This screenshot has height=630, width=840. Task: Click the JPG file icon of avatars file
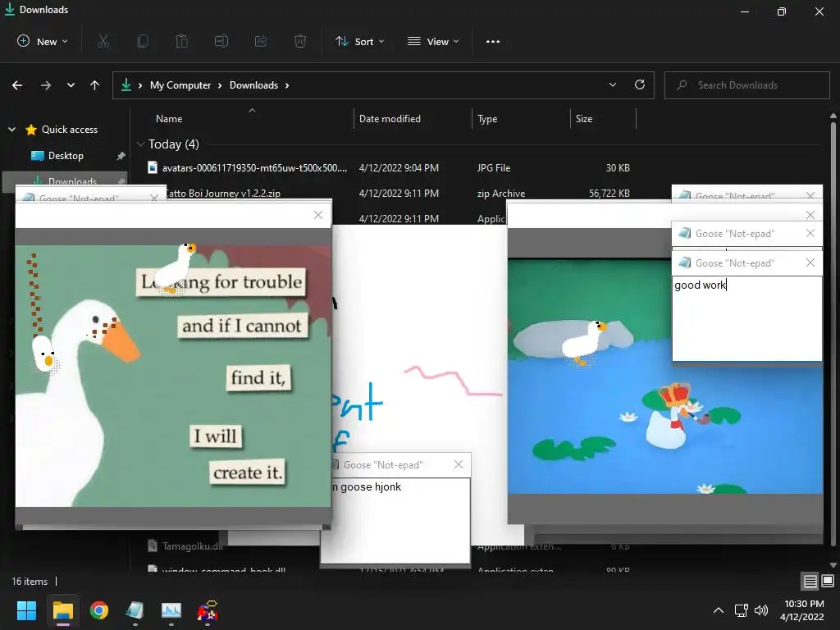point(153,167)
